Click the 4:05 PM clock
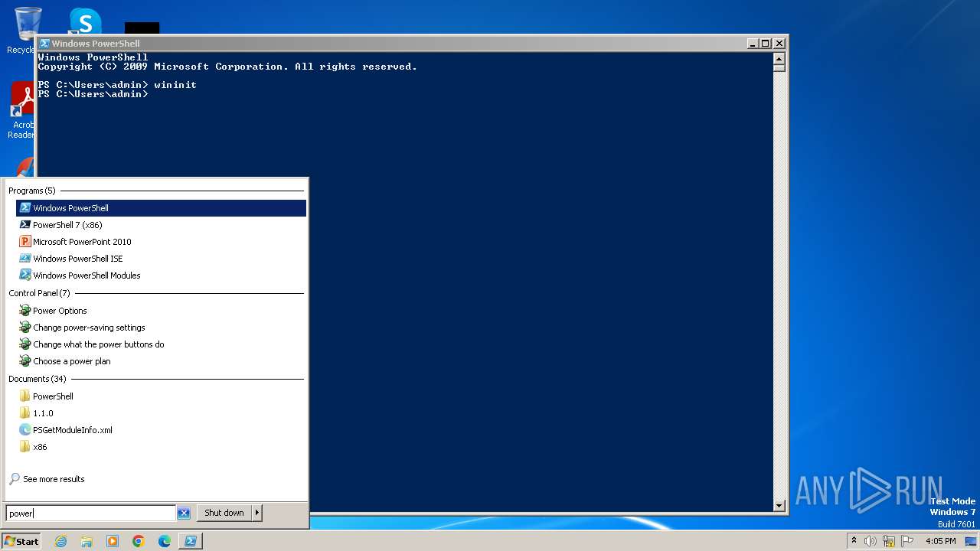The height and width of the screenshot is (551, 980). (940, 541)
